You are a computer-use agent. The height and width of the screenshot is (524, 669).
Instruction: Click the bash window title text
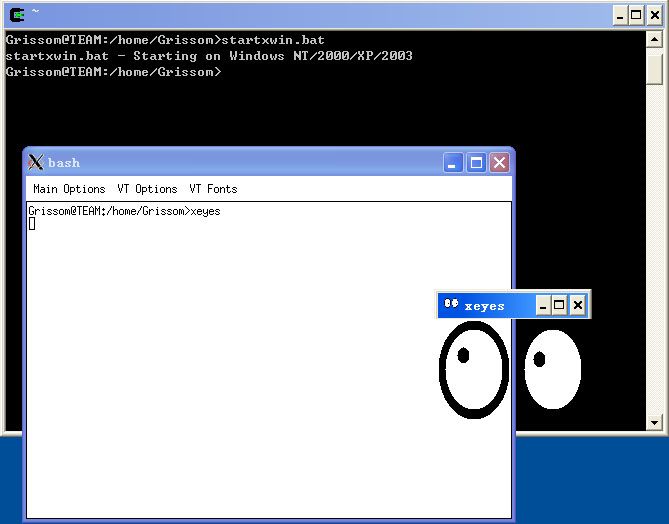(x=64, y=163)
